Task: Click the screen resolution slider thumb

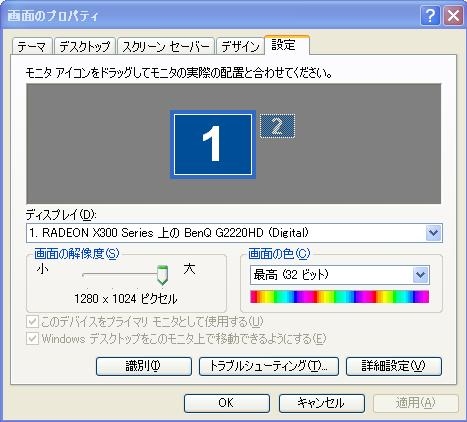Action: [162, 275]
